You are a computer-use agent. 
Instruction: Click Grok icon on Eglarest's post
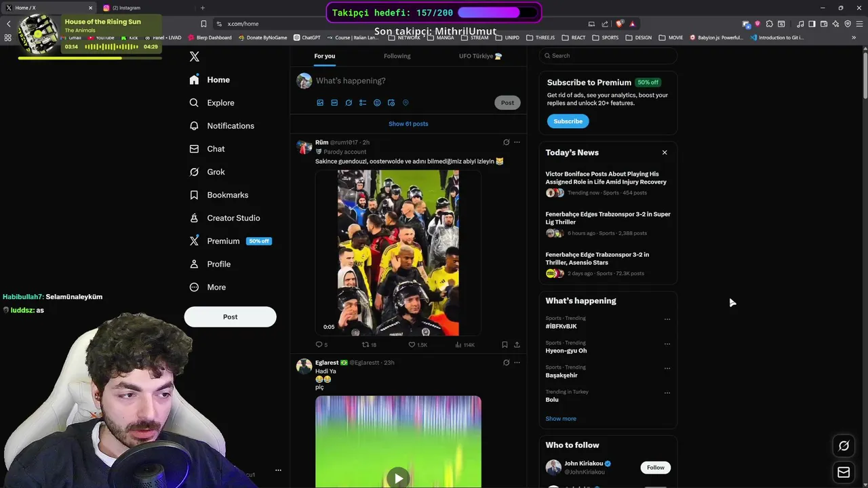pyautogui.click(x=506, y=363)
